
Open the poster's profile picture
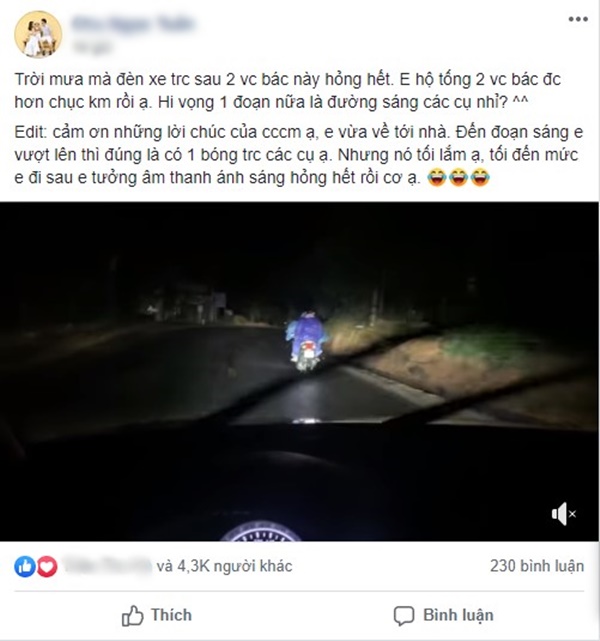tap(38, 34)
